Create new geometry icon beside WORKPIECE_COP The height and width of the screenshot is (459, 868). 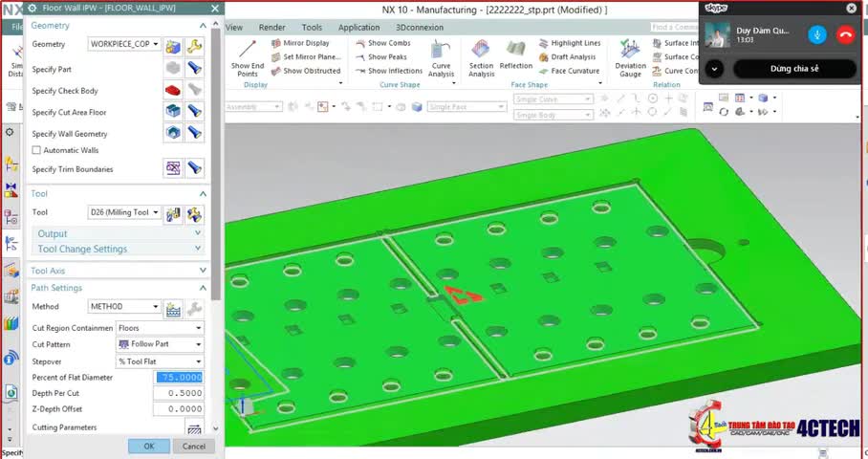173,47
